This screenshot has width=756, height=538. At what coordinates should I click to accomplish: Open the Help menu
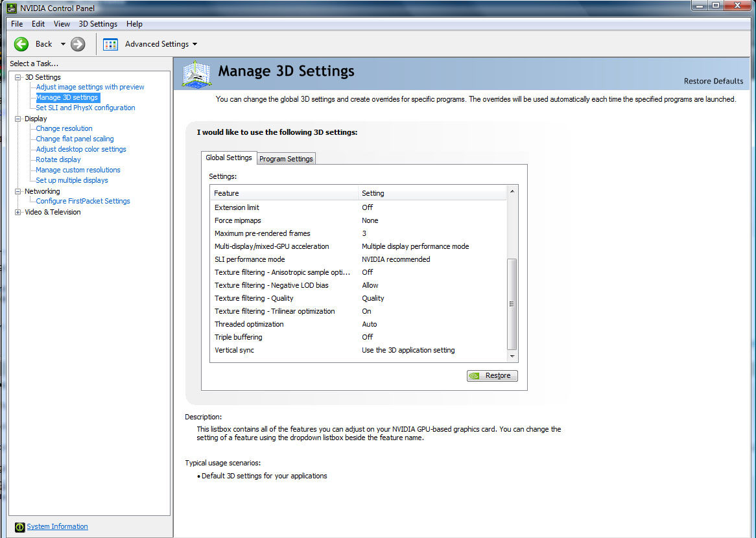134,23
